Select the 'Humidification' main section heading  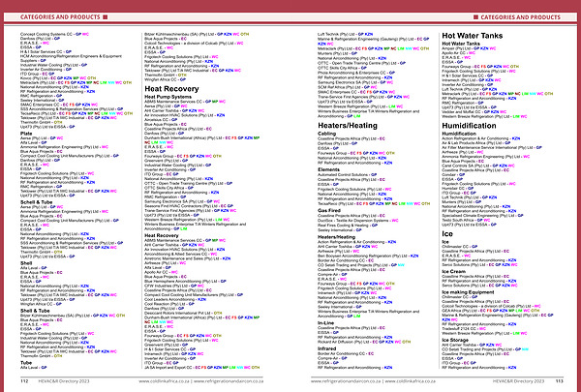469,126
